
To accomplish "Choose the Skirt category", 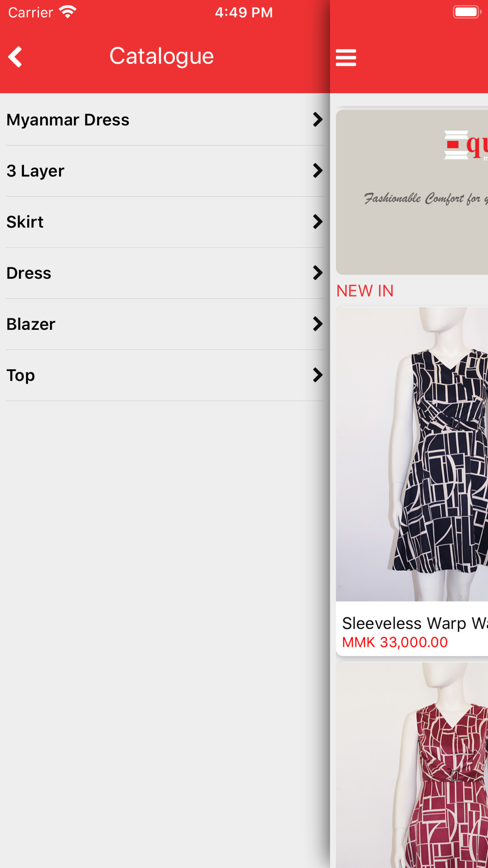I will click(165, 222).
